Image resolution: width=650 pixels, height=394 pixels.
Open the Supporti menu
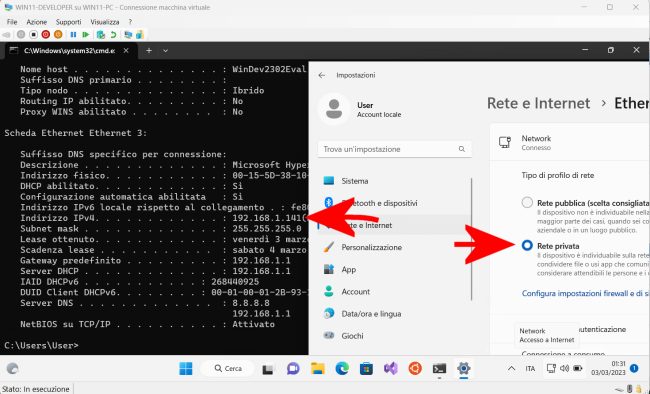pos(68,22)
